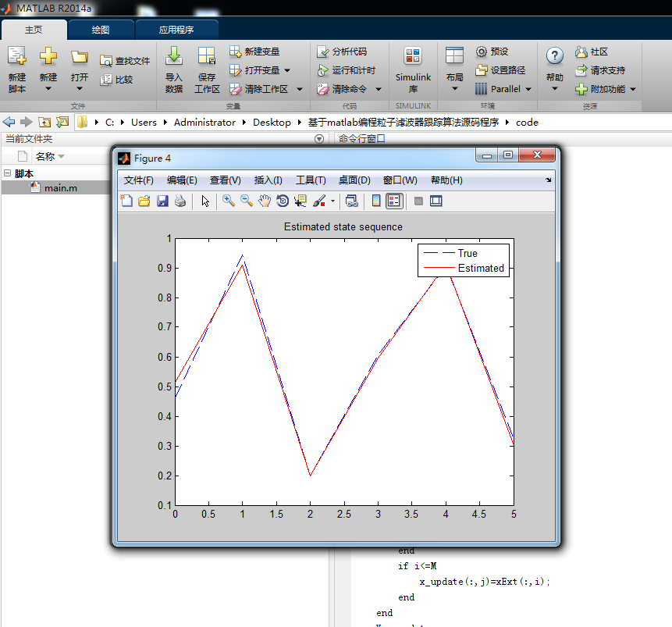Open the Layout (布局) dropdown
The width and height of the screenshot is (672, 627).
pos(455,70)
